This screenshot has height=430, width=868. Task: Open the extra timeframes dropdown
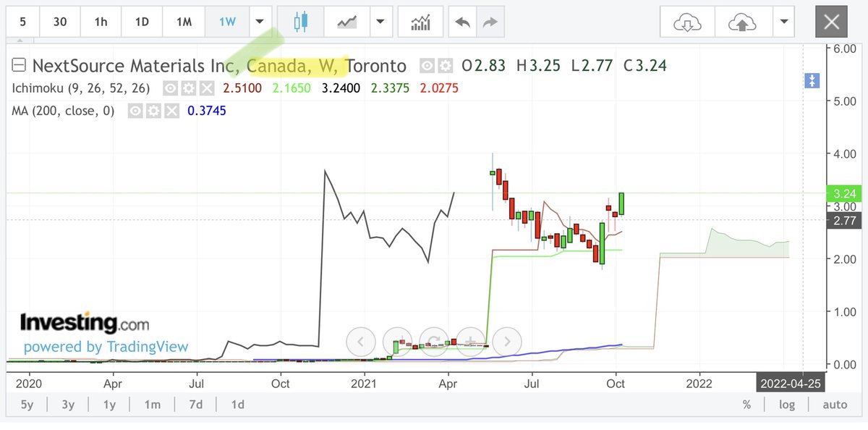[259, 22]
